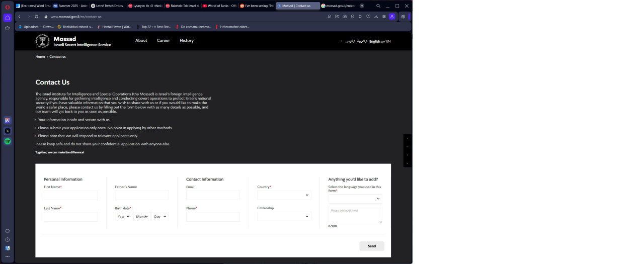Open the Career menu in site header
644x264 pixels.
click(164, 40)
